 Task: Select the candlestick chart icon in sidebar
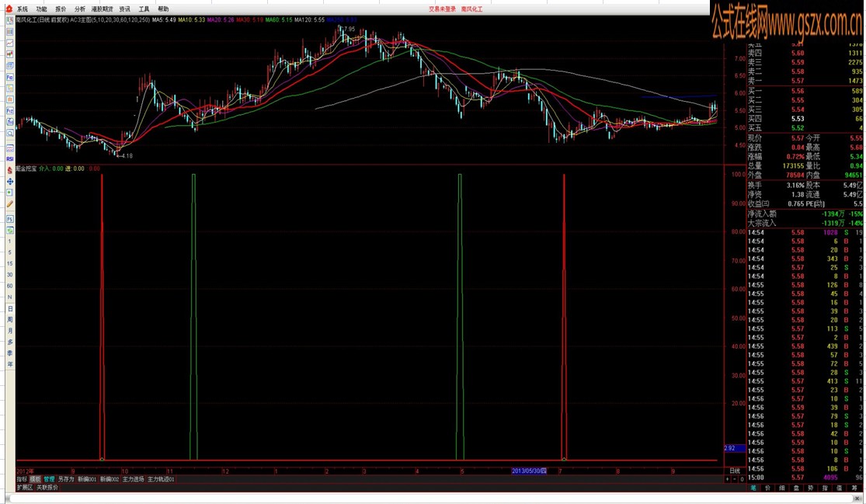tap(10, 54)
